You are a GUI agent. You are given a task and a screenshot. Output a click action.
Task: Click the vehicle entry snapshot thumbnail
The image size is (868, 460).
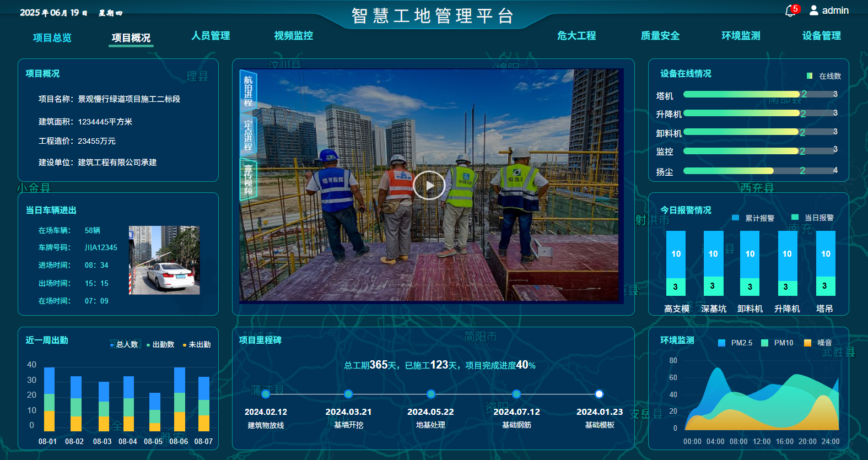click(x=164, y=260)
